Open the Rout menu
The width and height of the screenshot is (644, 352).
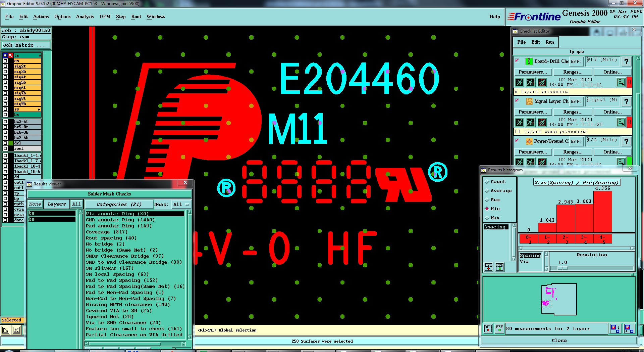click(136, 16)
